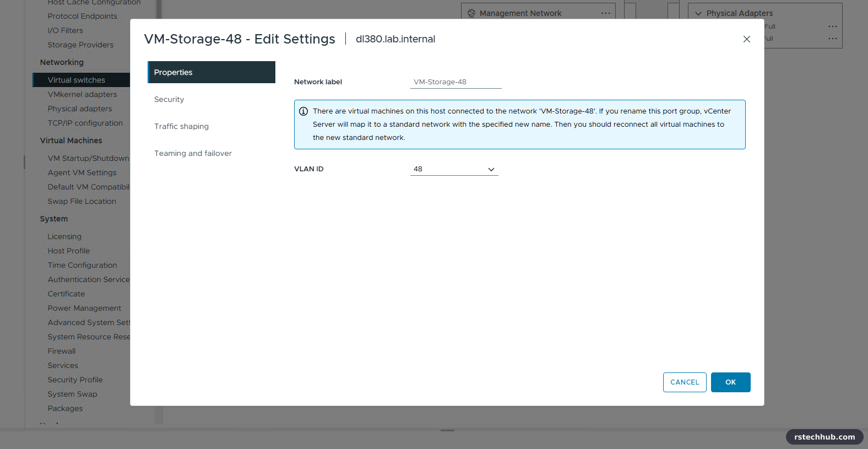Select the Properties tab
This screenshot has height=449, width=868.
(211, 72)
